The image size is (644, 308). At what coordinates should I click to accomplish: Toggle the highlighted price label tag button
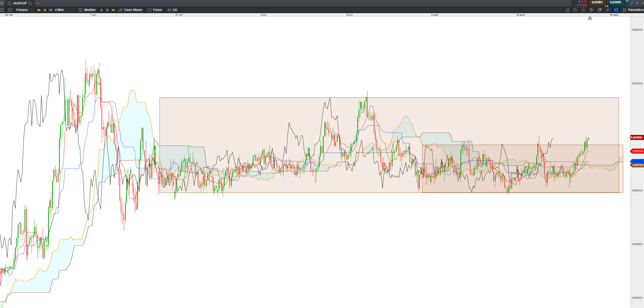click(x=616, y=10)
